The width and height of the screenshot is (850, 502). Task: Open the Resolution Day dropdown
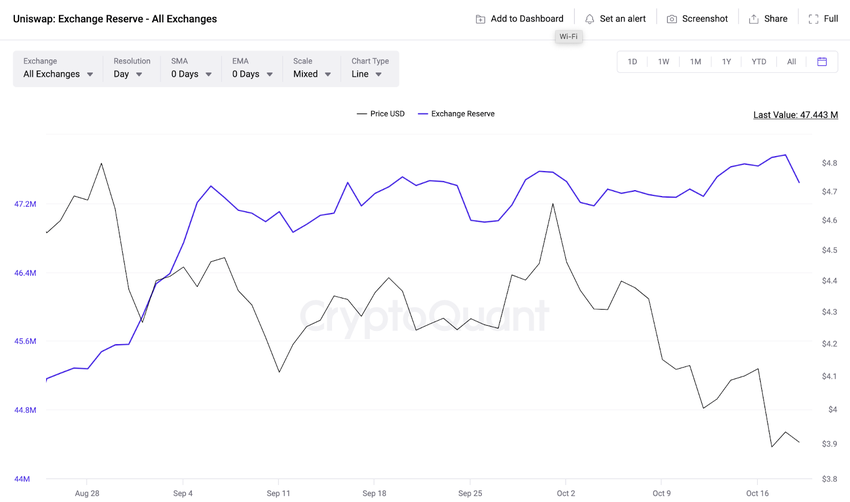point(128,74)
